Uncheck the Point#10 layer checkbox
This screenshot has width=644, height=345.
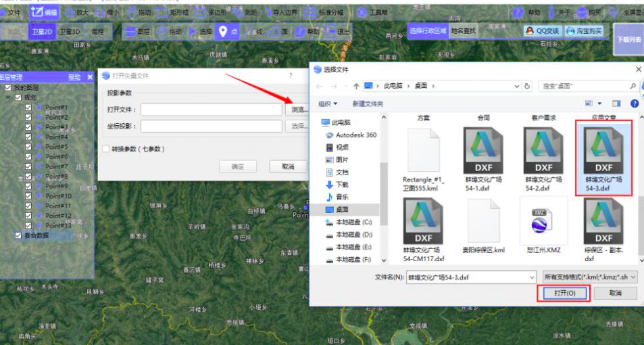(x=28, y=196)
